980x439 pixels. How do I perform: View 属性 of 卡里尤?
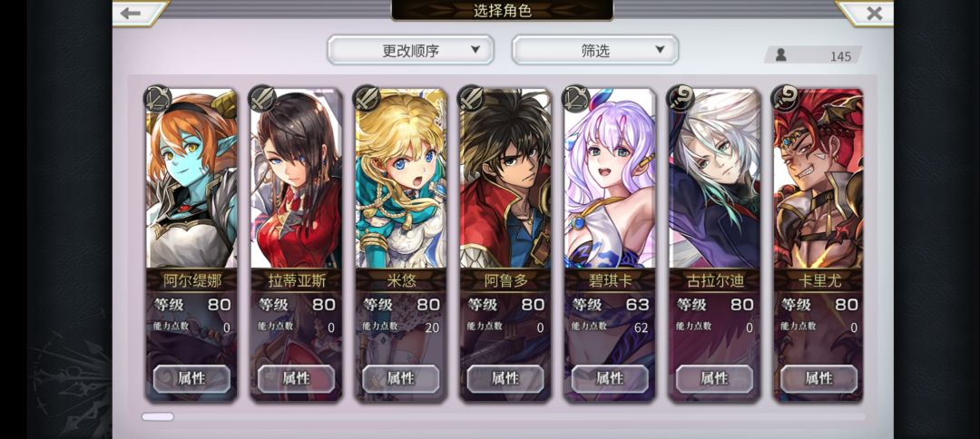point(818,378)
